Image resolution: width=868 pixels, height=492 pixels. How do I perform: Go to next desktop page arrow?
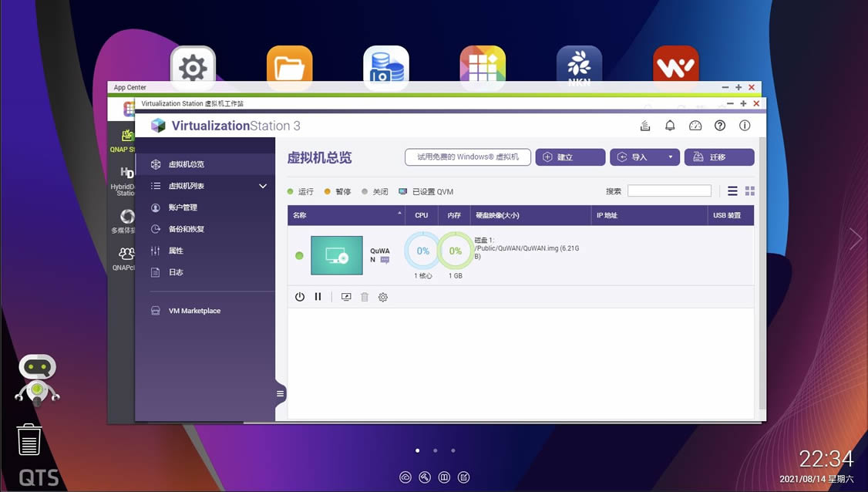tap(856, 239)
